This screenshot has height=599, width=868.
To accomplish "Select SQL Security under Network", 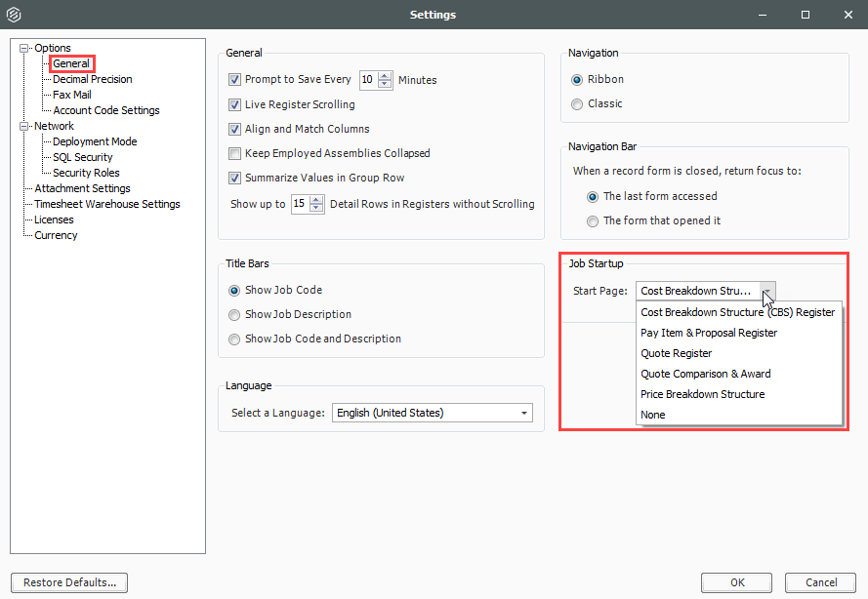I will pyautogui.click(x=82, y=157).
